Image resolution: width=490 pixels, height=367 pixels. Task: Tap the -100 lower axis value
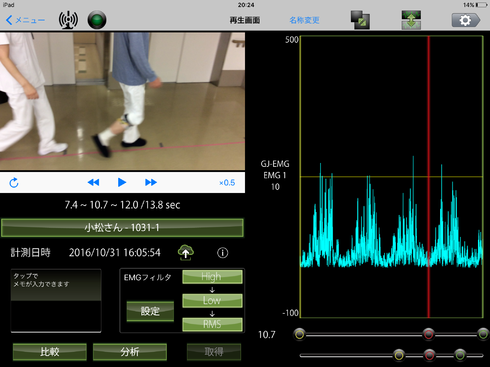(290, 313)
